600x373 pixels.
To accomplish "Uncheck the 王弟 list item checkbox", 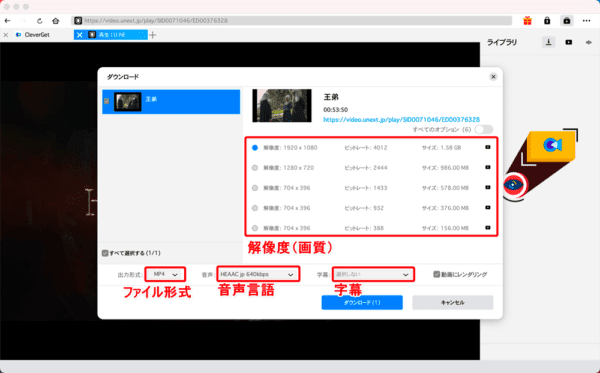I will pos(107,101).
